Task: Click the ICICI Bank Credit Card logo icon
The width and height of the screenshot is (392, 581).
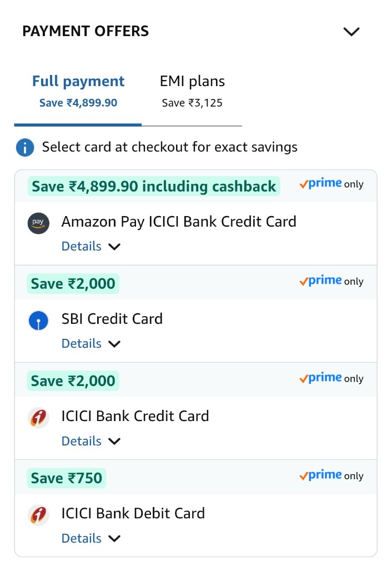Action: coord(38,418)
